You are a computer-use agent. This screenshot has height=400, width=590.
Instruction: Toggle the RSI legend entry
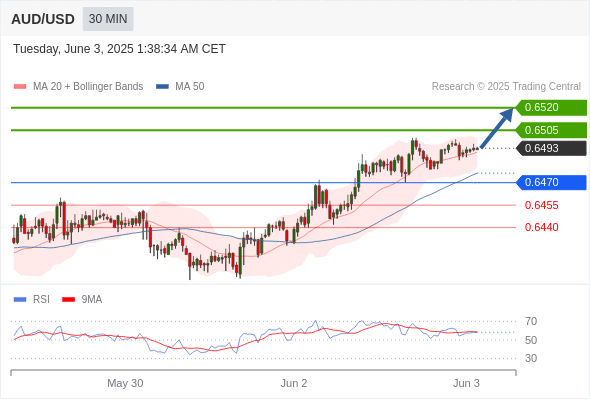click(x=32, y=300)
